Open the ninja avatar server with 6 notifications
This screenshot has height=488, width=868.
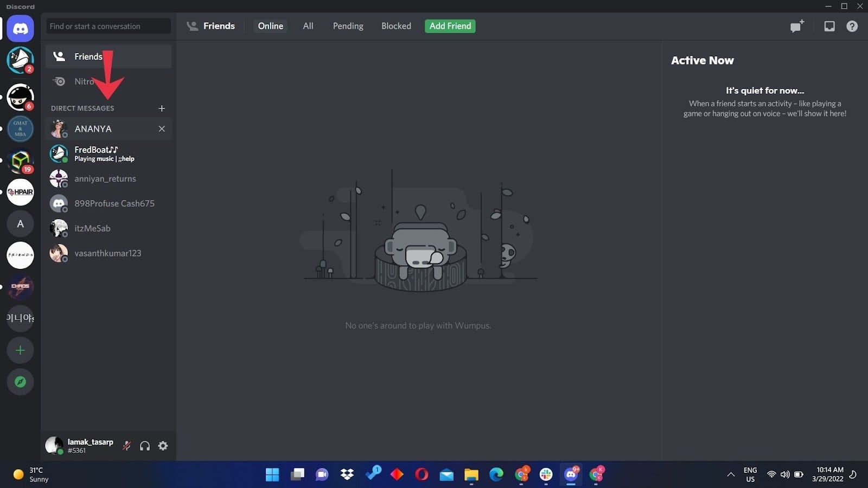[20, 98]
